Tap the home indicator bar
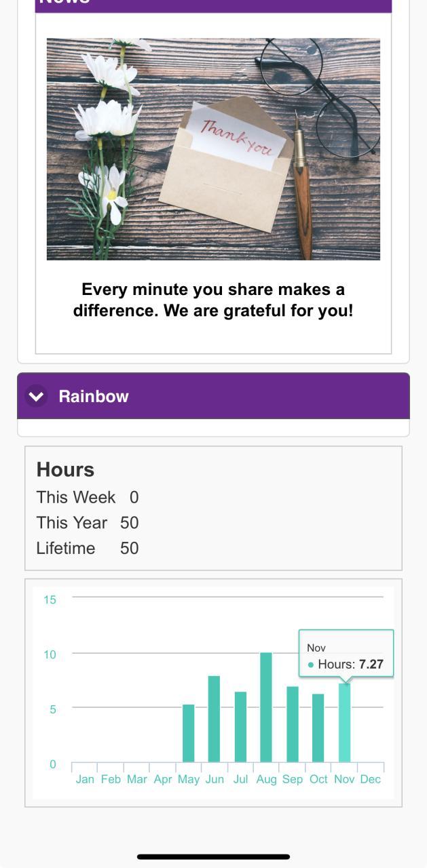Screen dimensions: 427x868 pos(213,856)
